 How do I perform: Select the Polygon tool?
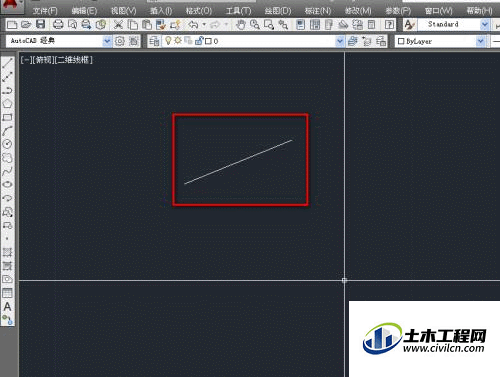(x=7, y=104)
